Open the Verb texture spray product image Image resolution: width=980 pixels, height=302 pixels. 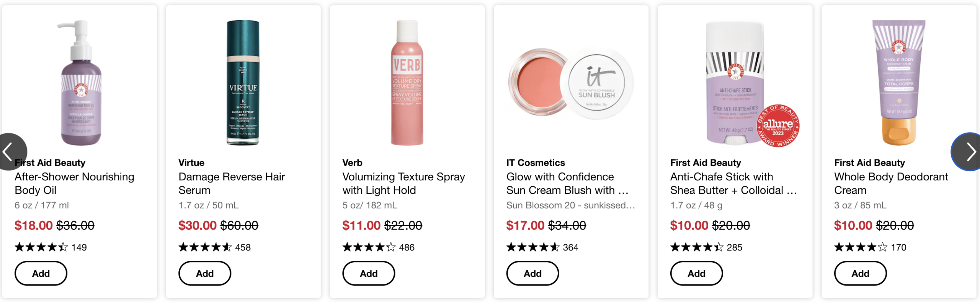407,82
